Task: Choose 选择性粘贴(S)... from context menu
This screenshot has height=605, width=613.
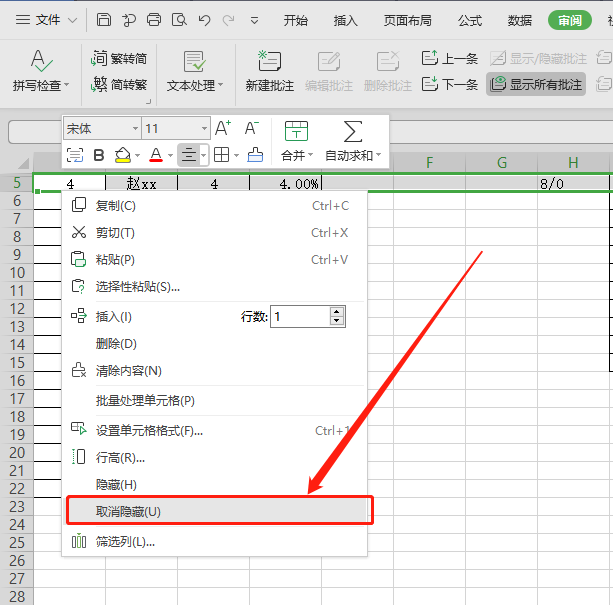Action: 214,286
